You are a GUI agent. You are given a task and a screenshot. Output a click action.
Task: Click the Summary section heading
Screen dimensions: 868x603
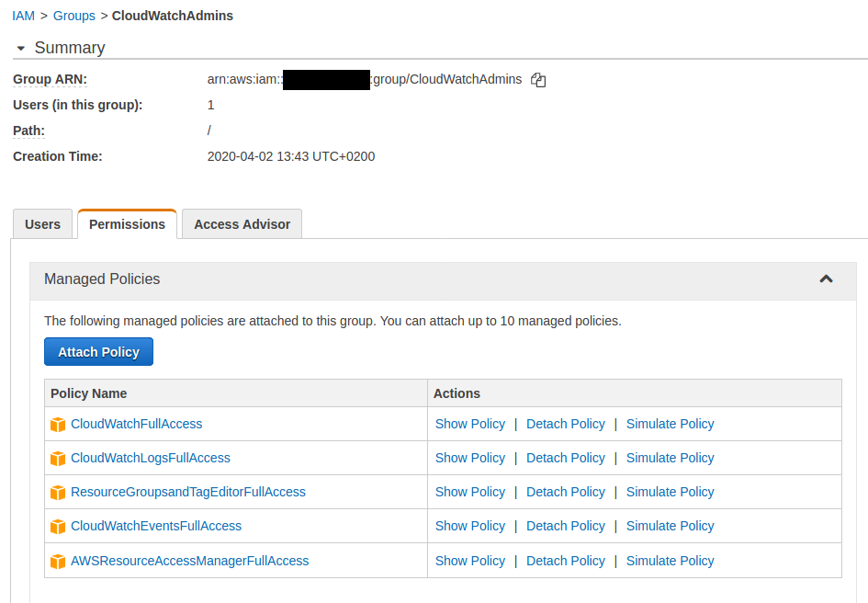click(x=70, y=48)
